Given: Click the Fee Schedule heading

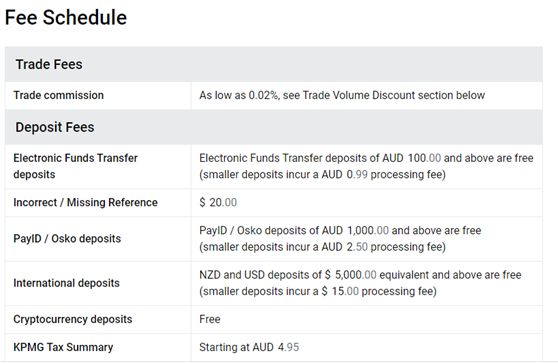Looking at the screenshot, I should coord(65,17).
